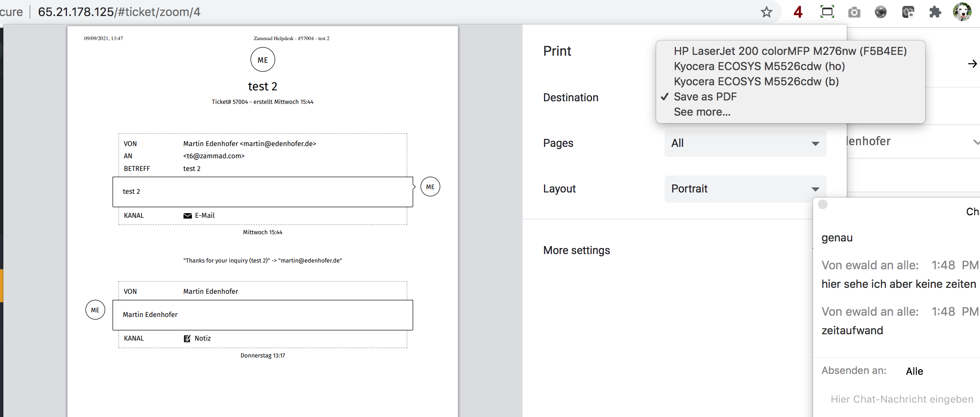
Task: Click chat message 'genau'
Action: [x=837, y=238]
